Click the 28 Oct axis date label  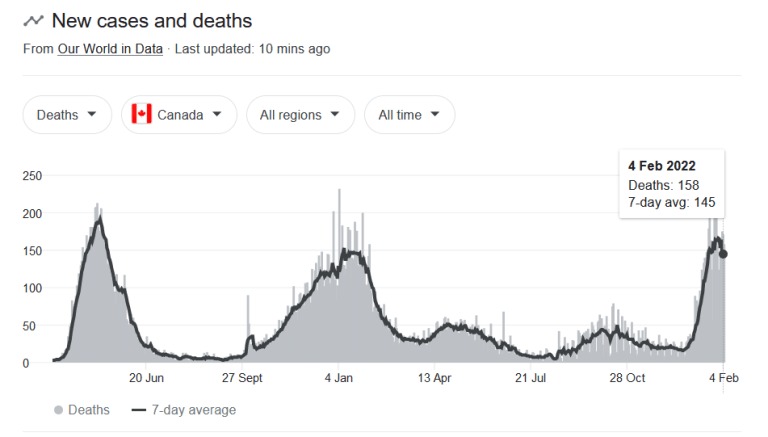pos(627,378)
